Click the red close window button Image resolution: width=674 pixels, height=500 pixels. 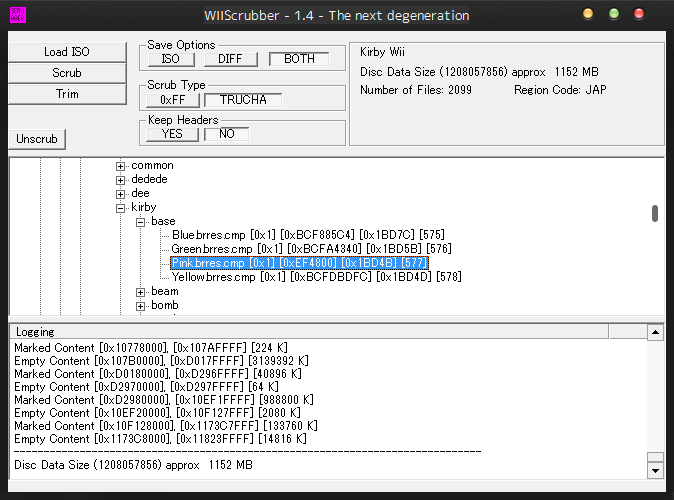[639, 14]
